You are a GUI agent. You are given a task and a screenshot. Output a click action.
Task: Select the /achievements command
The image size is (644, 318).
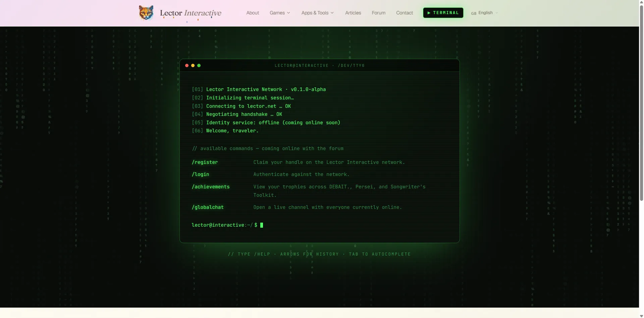click(211, 187)
